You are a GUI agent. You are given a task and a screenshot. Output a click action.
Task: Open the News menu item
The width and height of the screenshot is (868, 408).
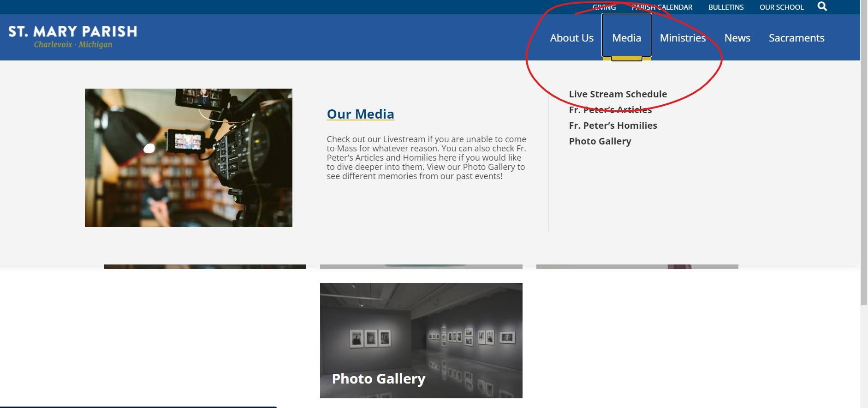pyautogui.click(x=737, y=38)
